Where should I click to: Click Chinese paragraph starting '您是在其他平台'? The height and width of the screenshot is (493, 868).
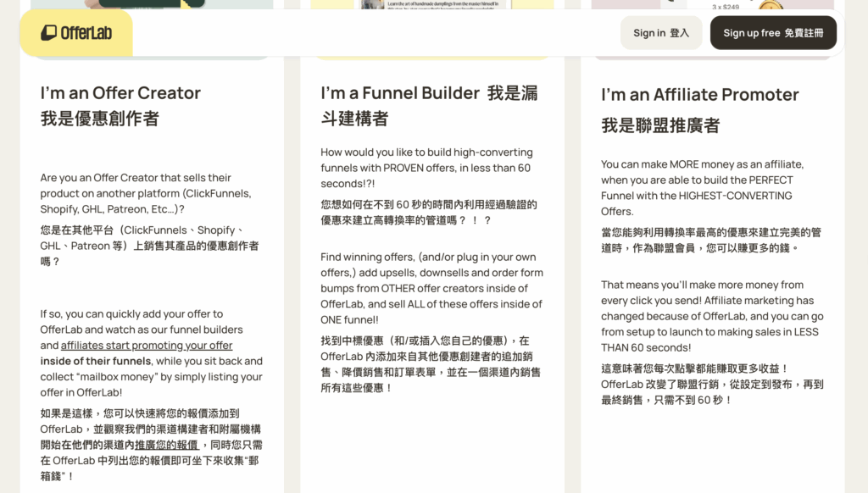149,246
